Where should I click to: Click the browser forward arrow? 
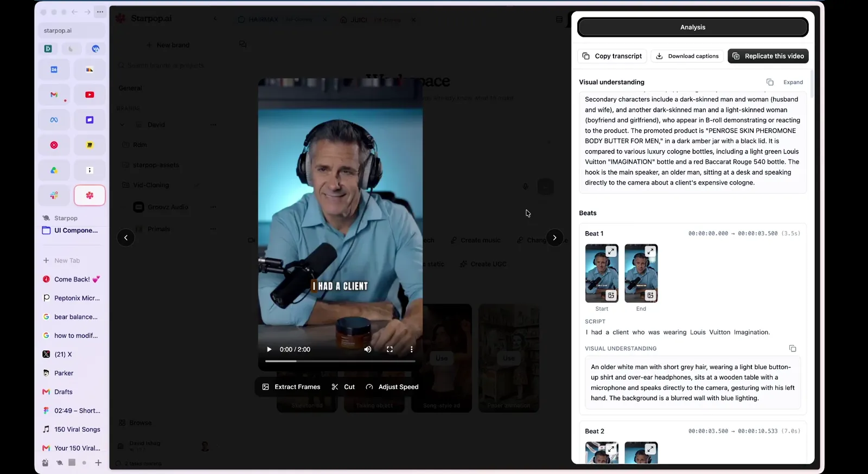pos(87,12)
